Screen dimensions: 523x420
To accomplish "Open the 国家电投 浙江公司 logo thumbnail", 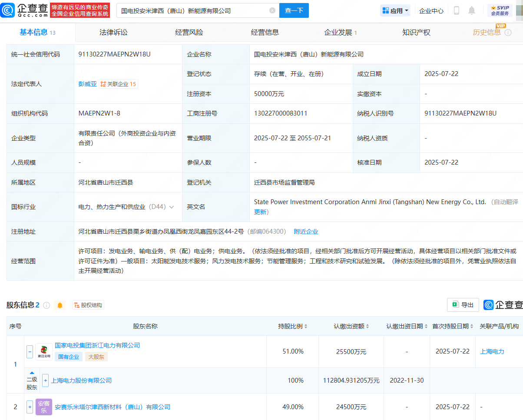I will pos(44,352).
